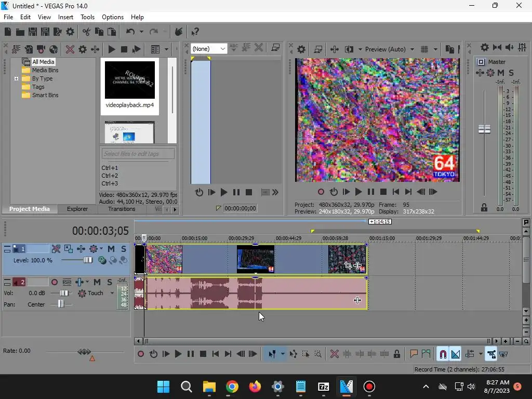Open the (None) preset dropdown
Screen dimensions: 532x399
pos(223,49)
